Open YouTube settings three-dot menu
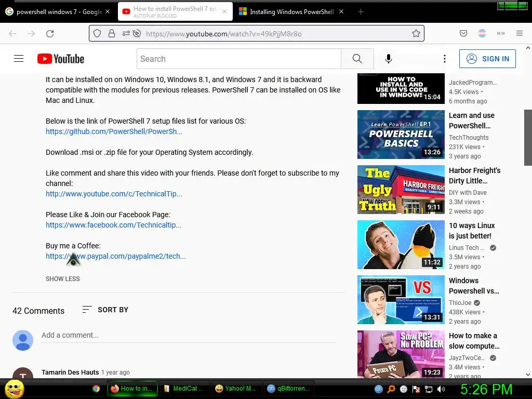532x399 pixels. click(x=445, y=59)
